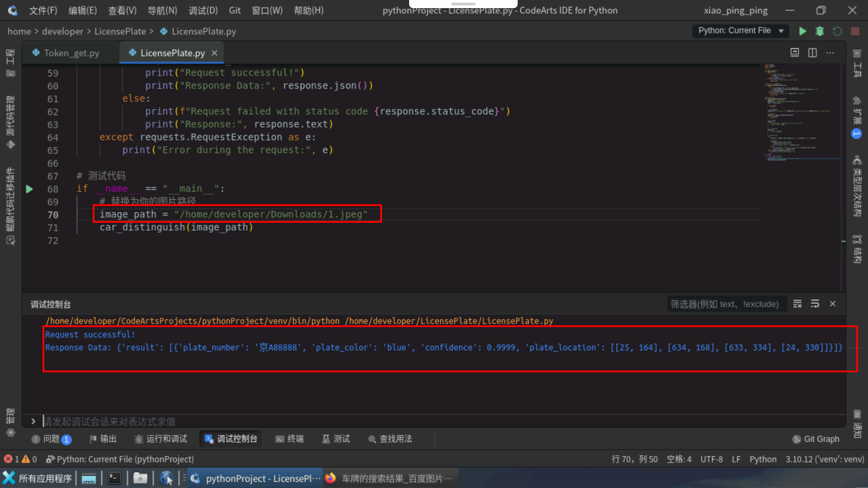Screen dimensions: 868x488
Task: Open the 调试(D) menu
Action: (203, 10)
